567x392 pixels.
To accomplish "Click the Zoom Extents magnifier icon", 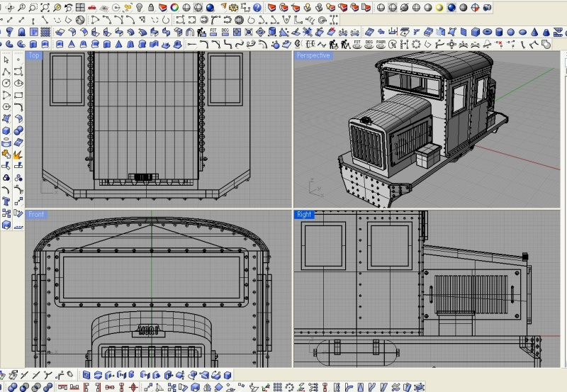I will click(44, 7).
